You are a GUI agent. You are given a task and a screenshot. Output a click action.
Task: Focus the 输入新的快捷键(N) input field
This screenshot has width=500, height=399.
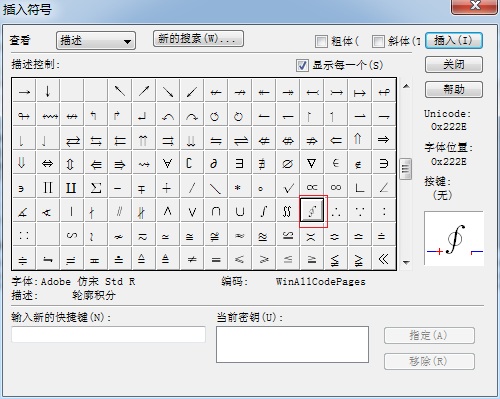[108, 334]
